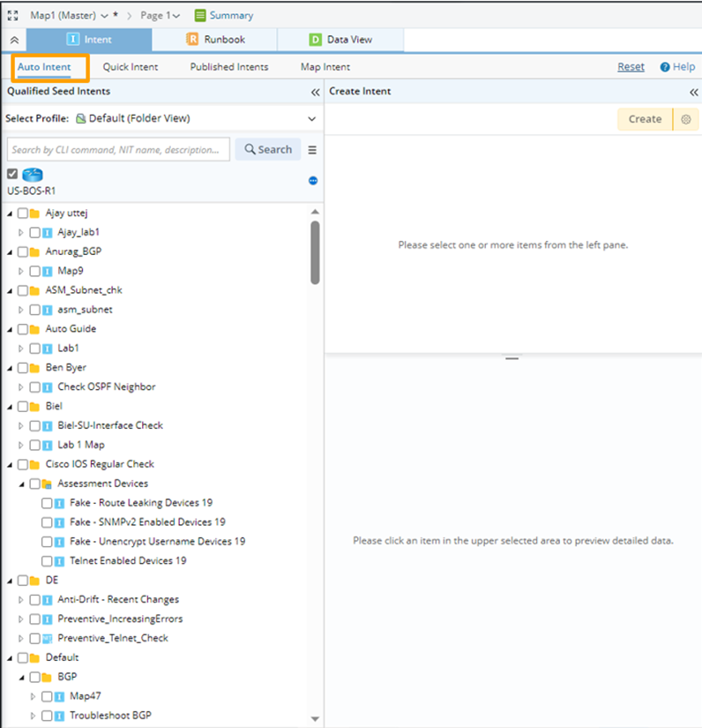The width and height of the screenshot is (702, 728).
Task: Click intent icon beside Telnet Enabled Devices 19
Action: point(59,561)
